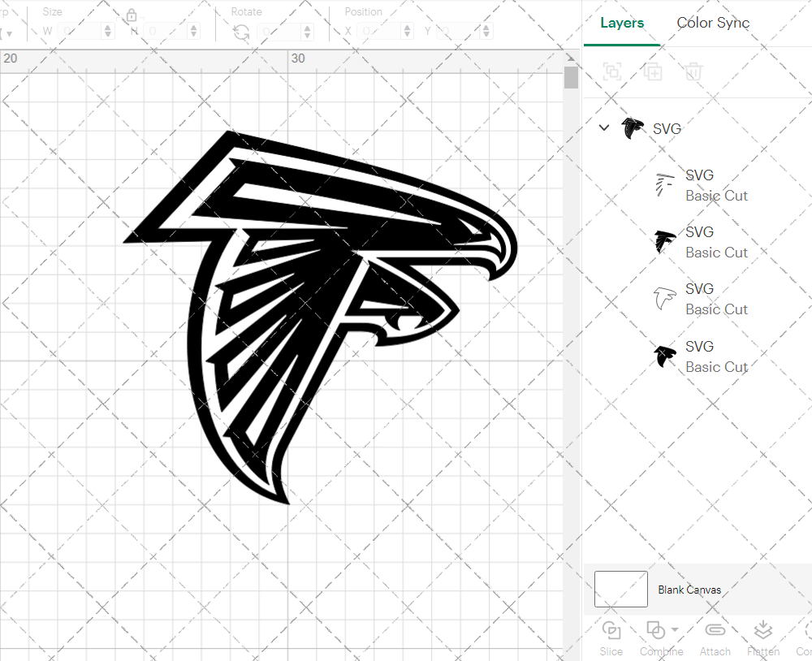Click the Blank Canvas label
The image size is (812, 661).
click(689, 590)
